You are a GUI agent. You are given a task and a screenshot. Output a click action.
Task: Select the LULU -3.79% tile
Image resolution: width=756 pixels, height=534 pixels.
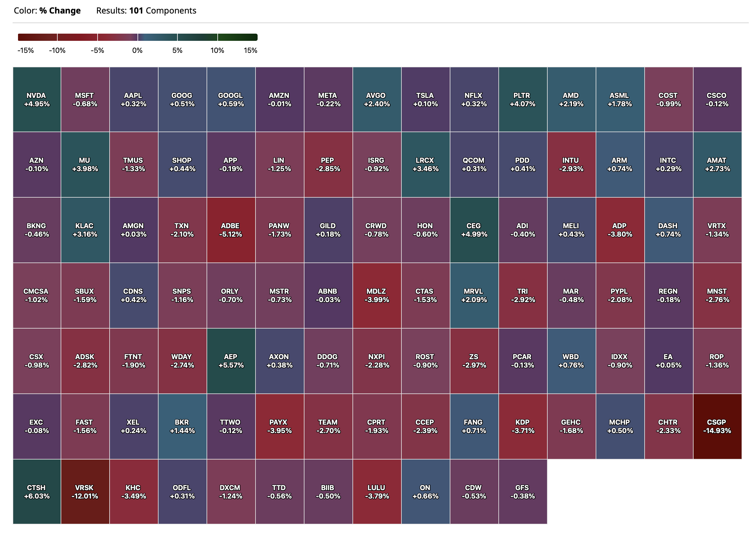coord(377,492)
